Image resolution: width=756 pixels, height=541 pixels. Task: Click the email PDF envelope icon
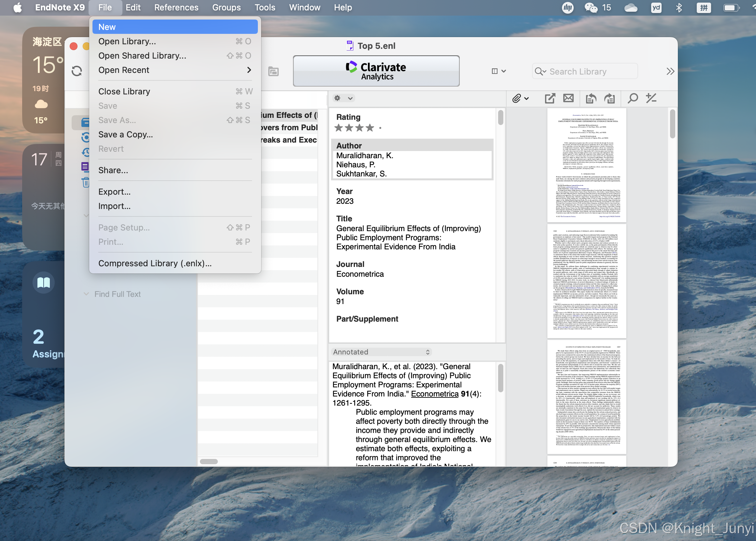point(568,98)
